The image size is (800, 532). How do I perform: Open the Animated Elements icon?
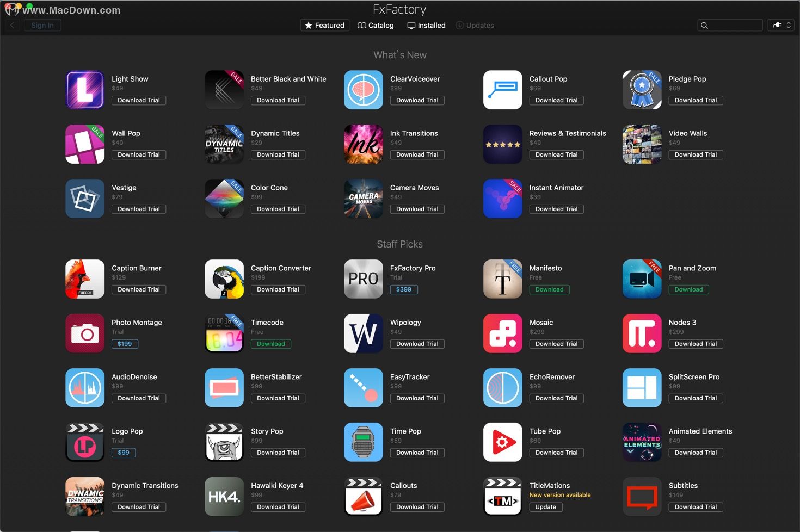(x=642, y=442)
